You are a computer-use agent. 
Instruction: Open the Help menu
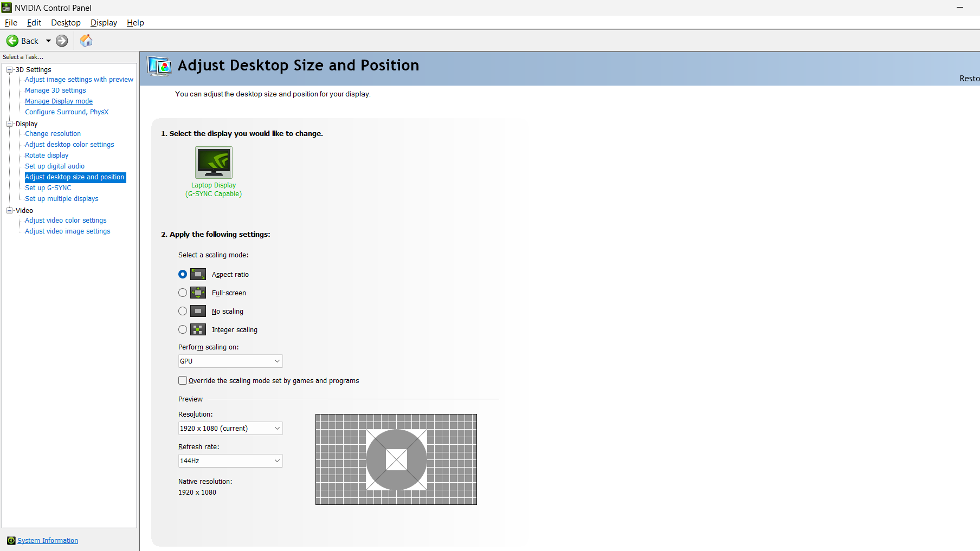(x=136, y=23)
